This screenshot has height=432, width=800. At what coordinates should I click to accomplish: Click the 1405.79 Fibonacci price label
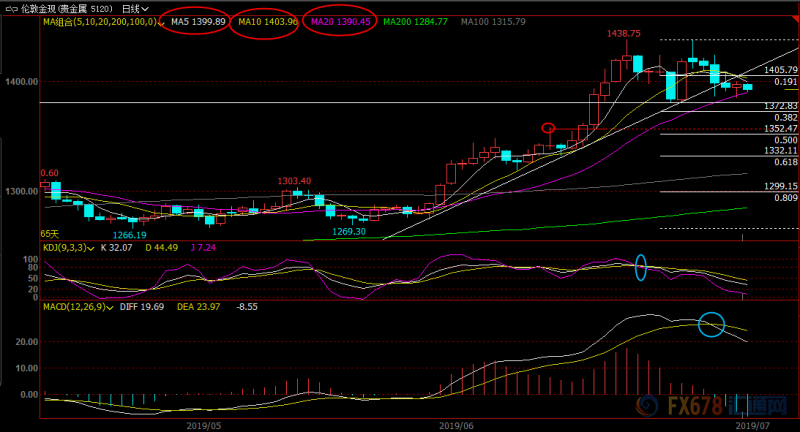pyautogui.click(x=781, y=70)
